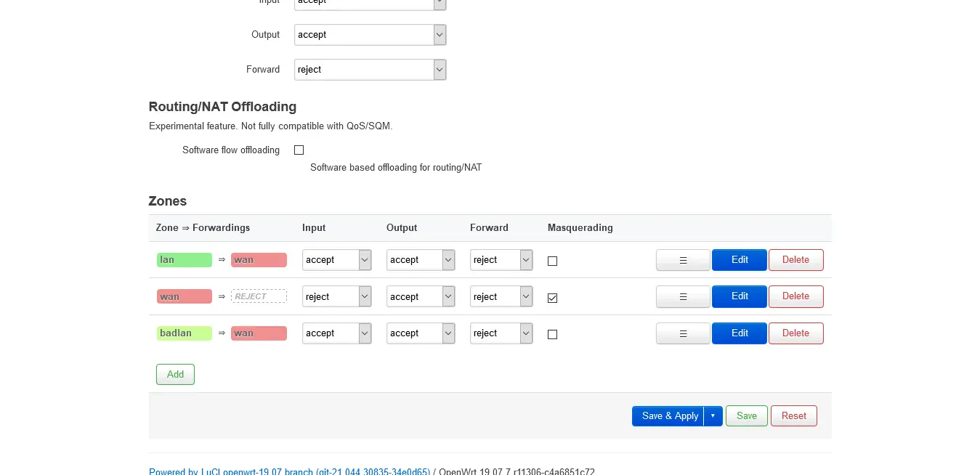The height and width of the screenshot is (475, 980).
Task: Change lan zone Input policy
Action: [337, 260]
